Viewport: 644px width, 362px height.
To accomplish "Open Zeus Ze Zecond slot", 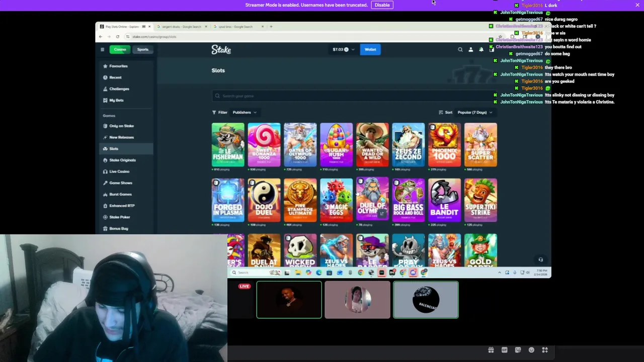I will pyautogui.click(x=409, y=144).
